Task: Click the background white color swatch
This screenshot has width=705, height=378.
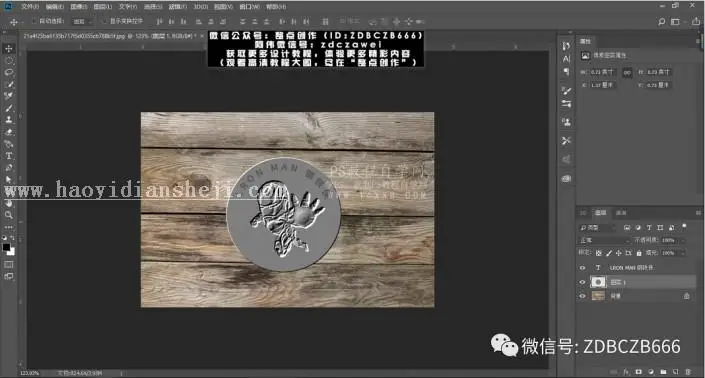Action: [11, 252]
